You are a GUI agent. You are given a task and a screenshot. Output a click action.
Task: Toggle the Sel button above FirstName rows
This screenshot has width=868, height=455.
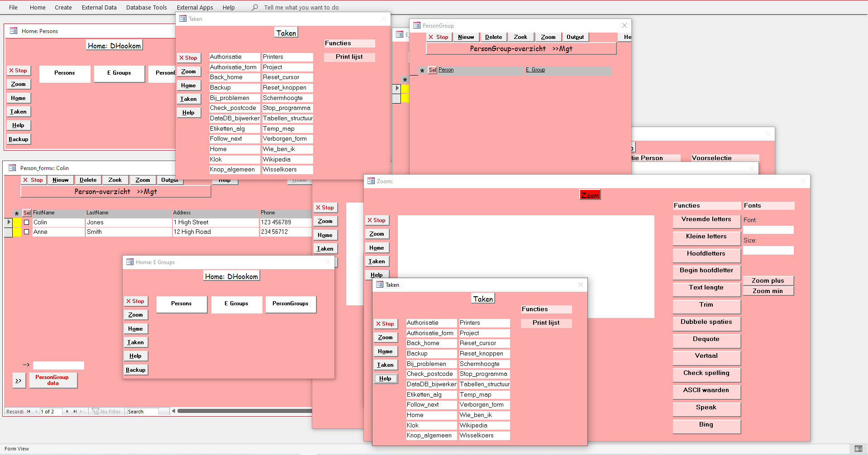(27, 213)
